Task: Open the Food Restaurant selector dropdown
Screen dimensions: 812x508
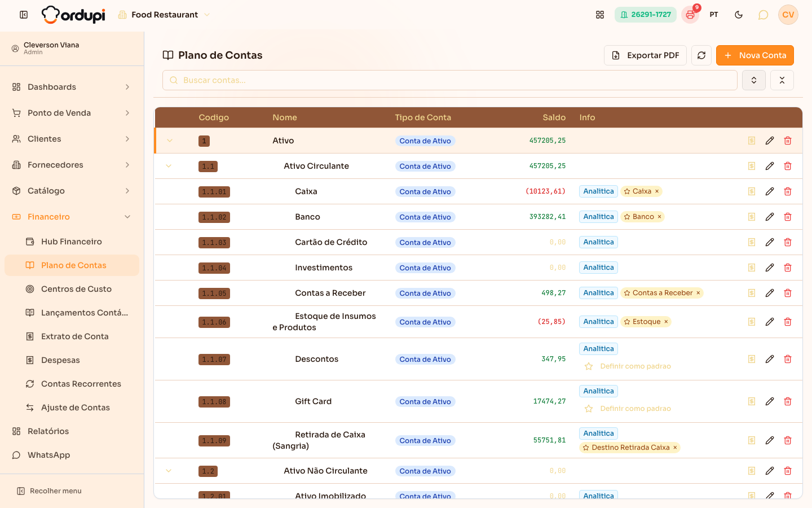Action: (x=164, y=15)
